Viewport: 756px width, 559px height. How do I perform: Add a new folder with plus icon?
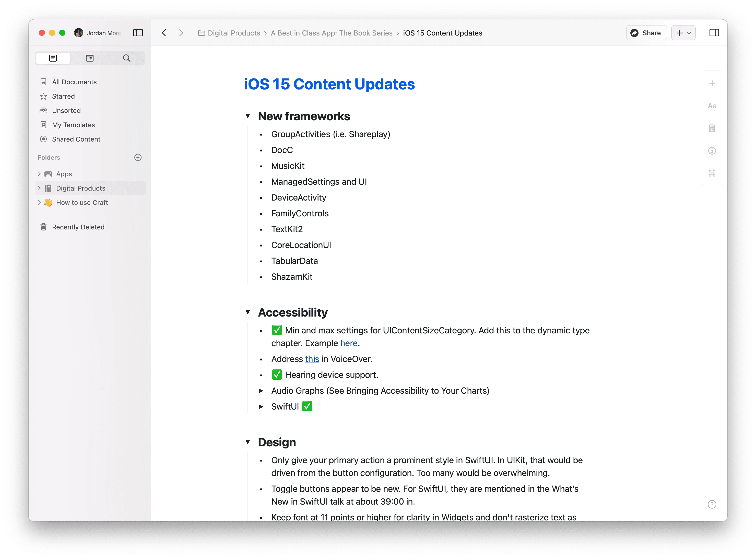[138, 157]
